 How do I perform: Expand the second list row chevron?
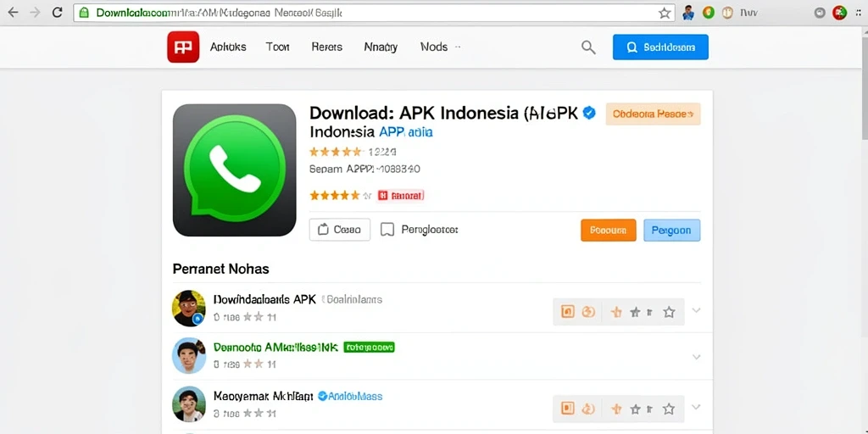[x=697, y=357]
